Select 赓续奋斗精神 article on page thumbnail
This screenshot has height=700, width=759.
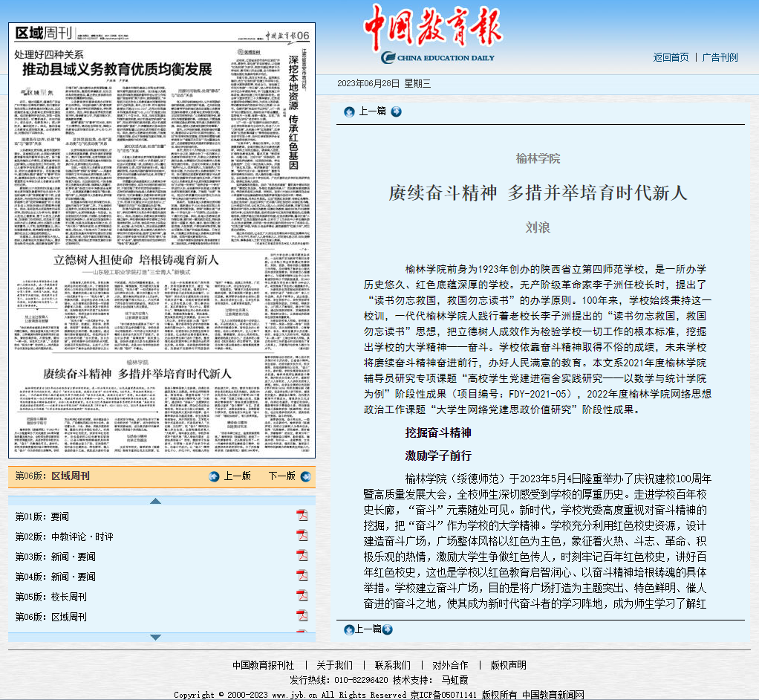pyautogui.click(x=137, y=374)
